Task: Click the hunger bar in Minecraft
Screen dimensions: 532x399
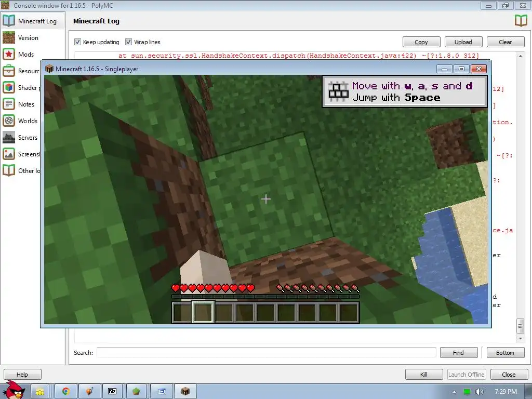Action: tap(318, 288)
